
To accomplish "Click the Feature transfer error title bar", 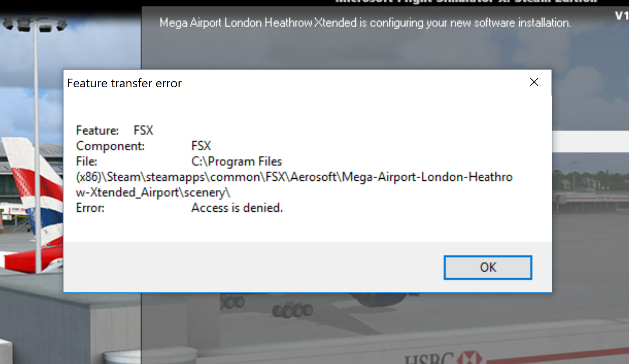I will coord(289,83).
